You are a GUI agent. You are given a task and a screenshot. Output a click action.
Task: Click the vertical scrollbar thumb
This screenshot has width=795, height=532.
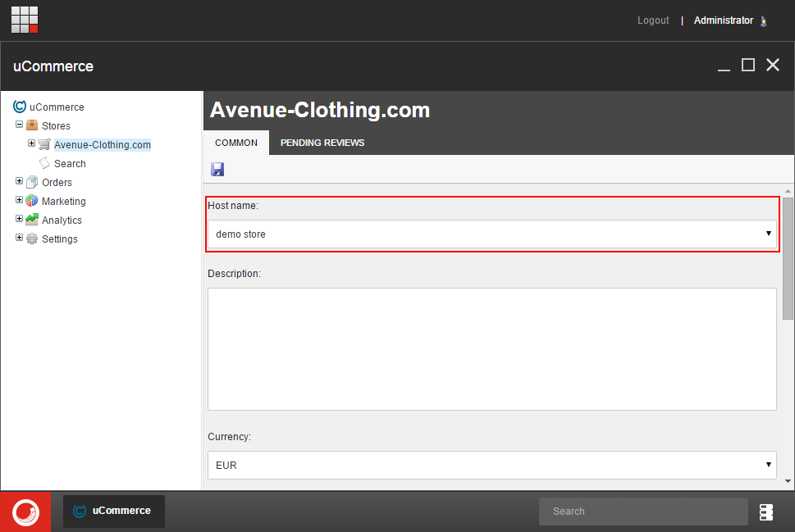pos(788,258)
